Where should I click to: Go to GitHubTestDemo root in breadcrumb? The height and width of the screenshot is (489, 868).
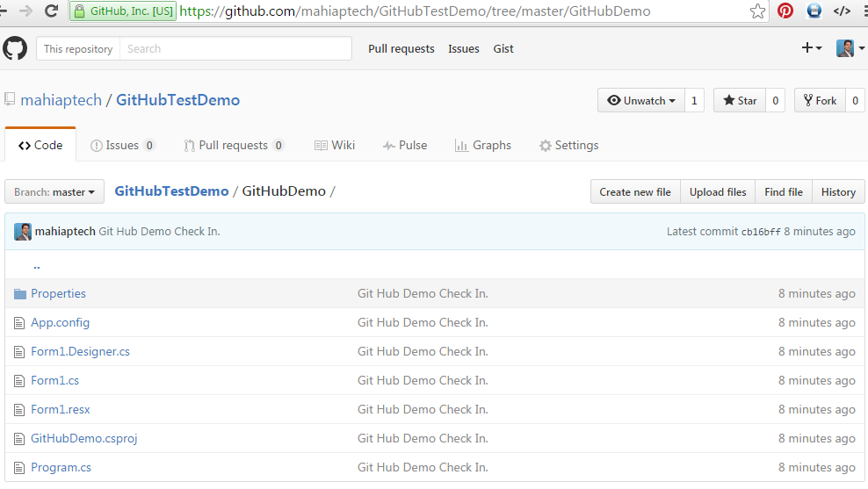171,191
